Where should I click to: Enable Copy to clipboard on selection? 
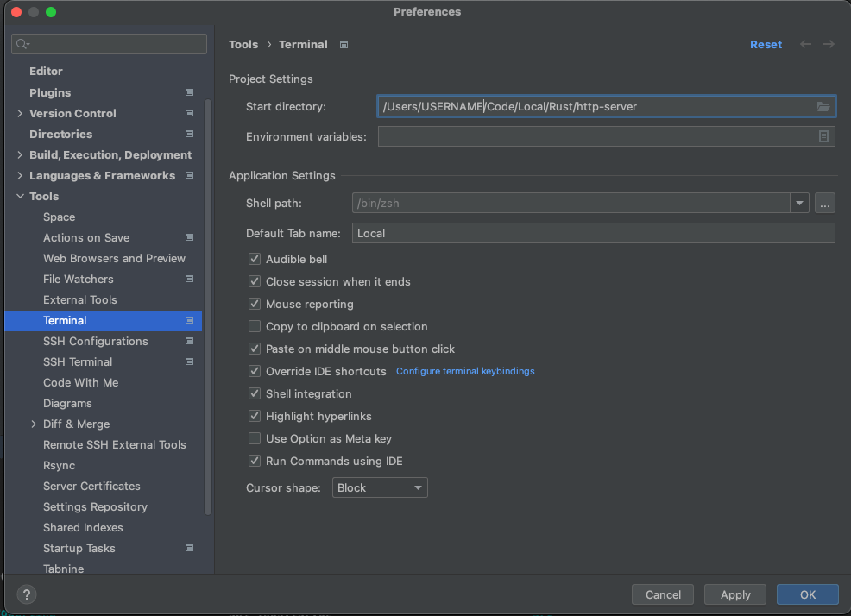(x=255, y=326)
